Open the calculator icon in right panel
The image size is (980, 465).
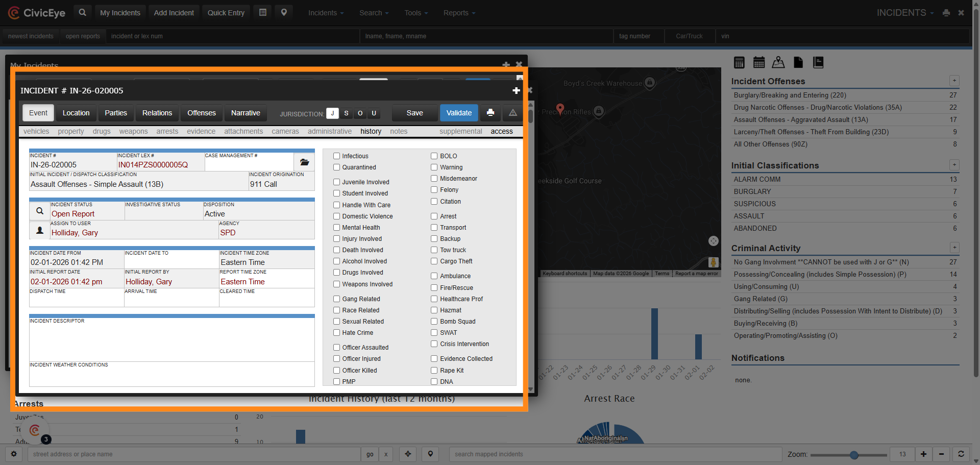coord(739,62)
